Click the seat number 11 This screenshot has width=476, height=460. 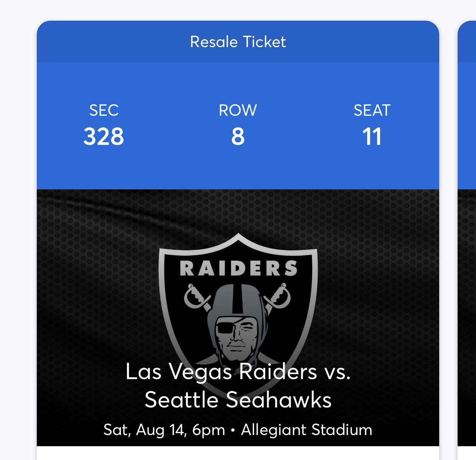pyautogui.click(x=372, y=137)
